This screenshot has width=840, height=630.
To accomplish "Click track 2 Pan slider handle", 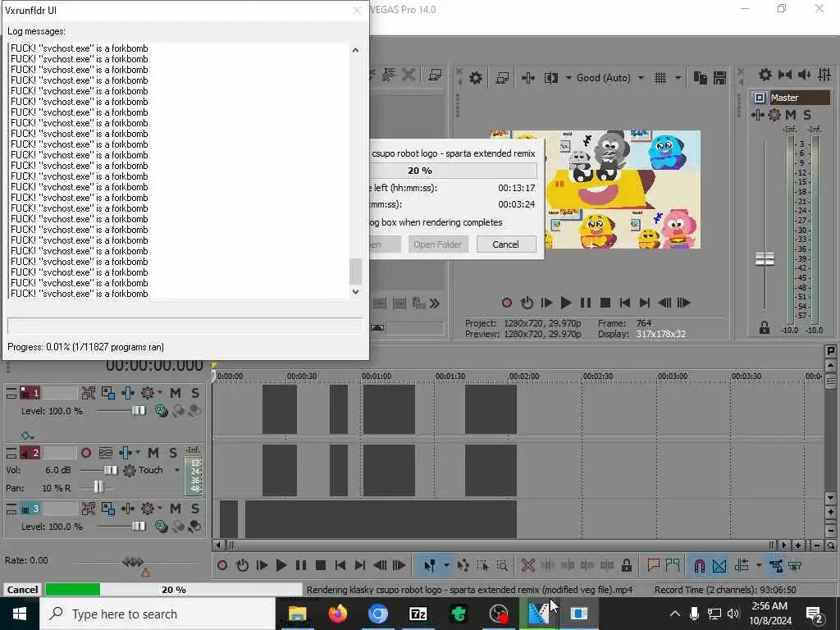I will click(x=98, y=486).
